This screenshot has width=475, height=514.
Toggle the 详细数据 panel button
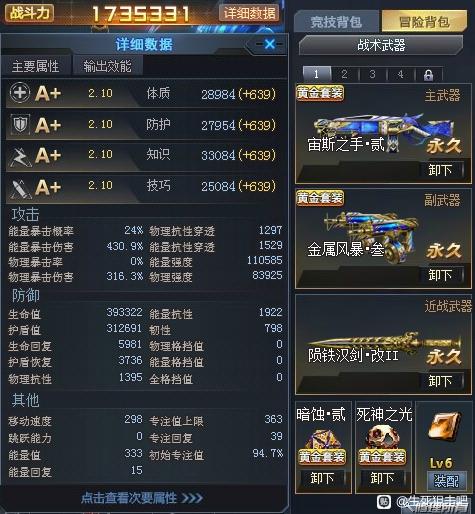(x=249, y=13)
